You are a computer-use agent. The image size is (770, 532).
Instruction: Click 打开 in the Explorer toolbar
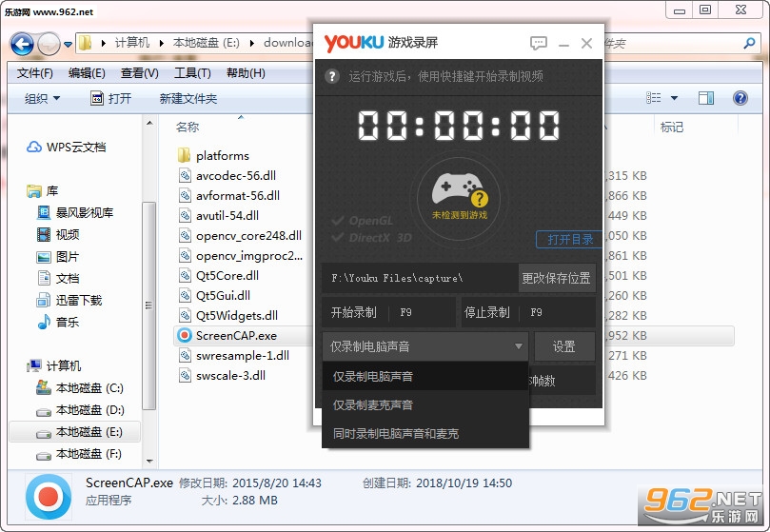[x=111, y=98]
